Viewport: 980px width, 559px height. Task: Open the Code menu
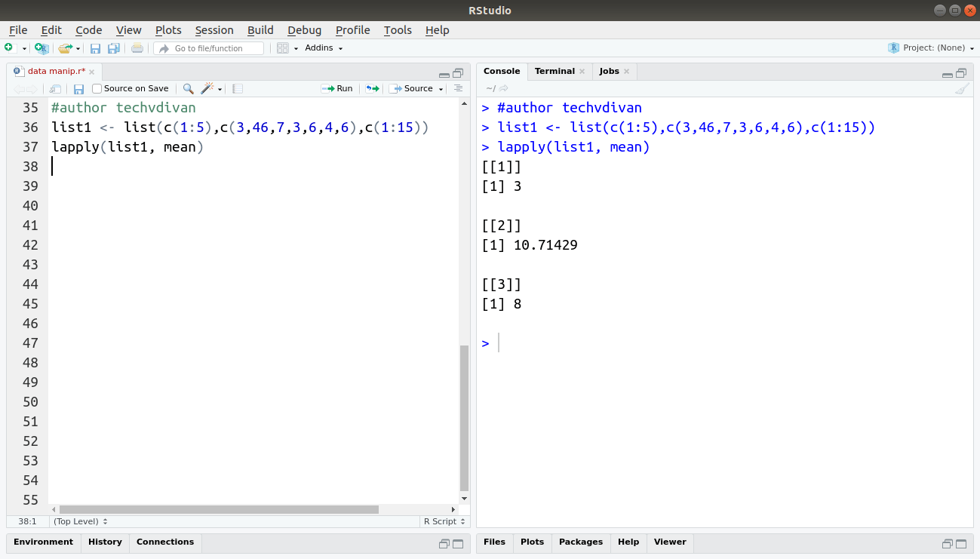[x=88, y=30]
